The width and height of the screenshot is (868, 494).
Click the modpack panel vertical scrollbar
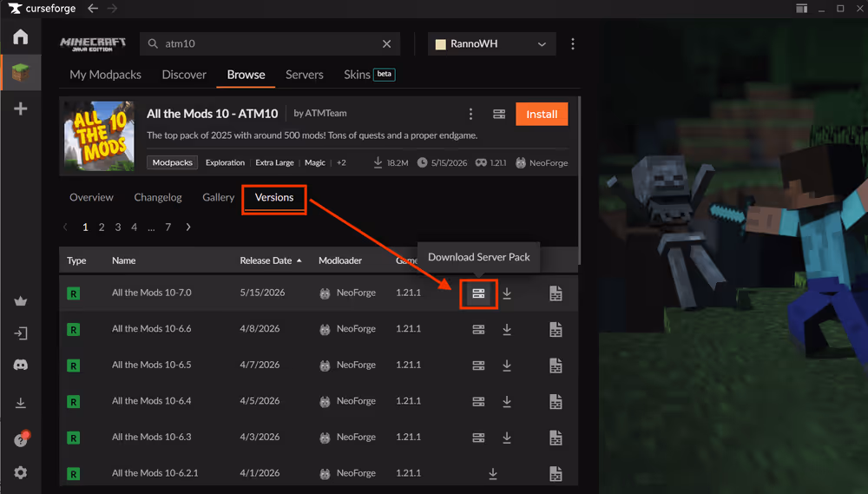[580, 181]
